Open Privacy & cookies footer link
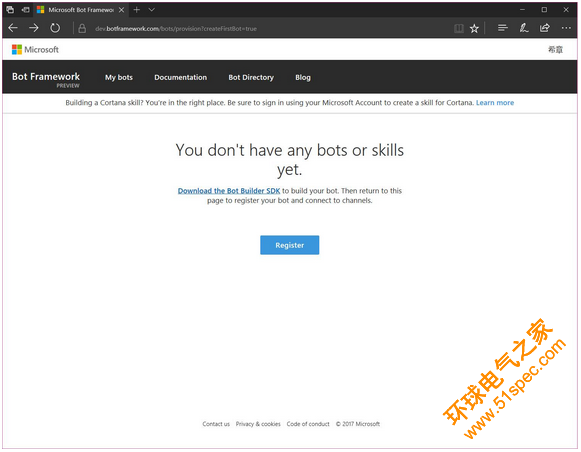This screenshot has height=452, width=581. point(258,424)
